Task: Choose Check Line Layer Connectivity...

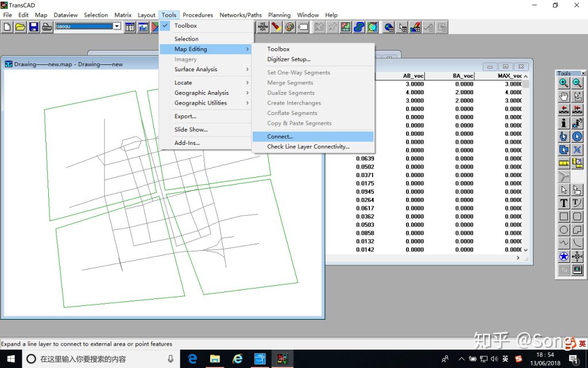Action: click(x=313, y=147)
